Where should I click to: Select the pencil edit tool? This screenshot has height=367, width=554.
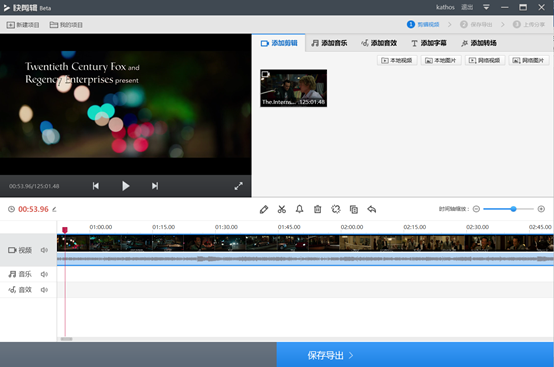[x=264, y=209]
